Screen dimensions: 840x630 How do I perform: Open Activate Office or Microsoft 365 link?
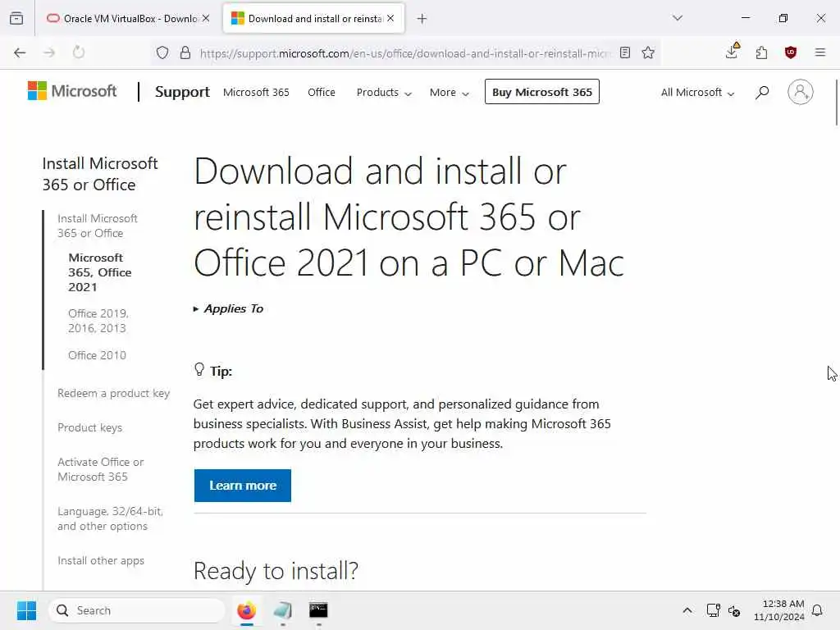[x=101, y=469]
